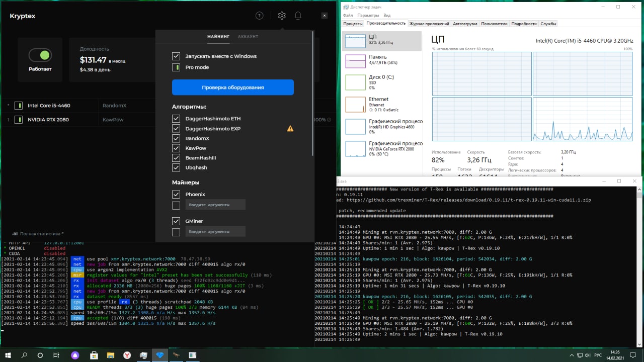Uncheck KawPow algorithm

[176, 148]
